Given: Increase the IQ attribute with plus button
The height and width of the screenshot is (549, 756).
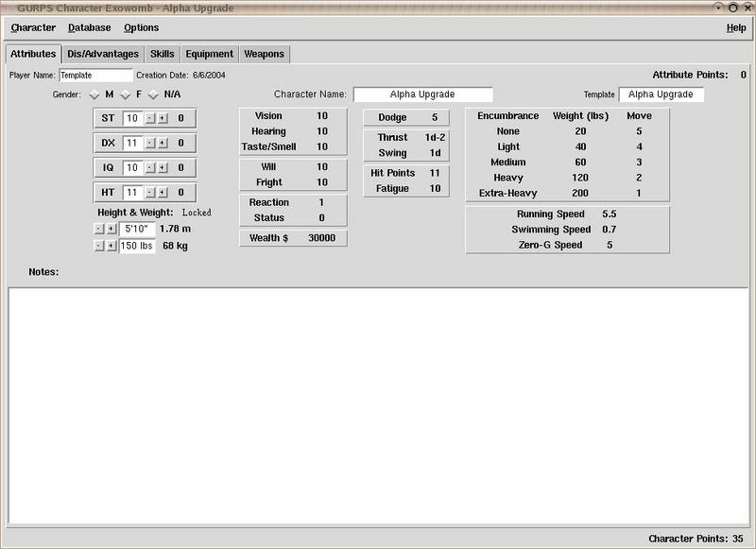Looking at the screenshot, I should pos(163,168).
